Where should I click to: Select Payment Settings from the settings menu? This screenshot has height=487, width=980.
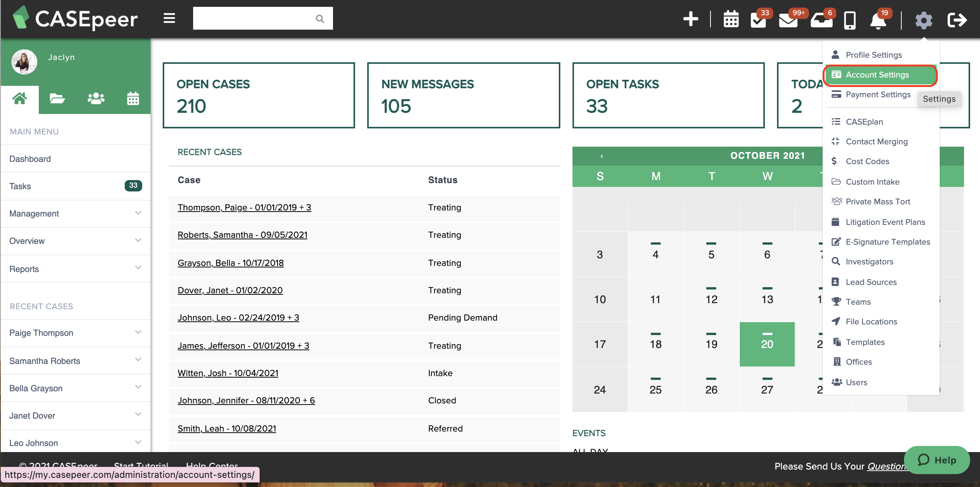[878, 95]
